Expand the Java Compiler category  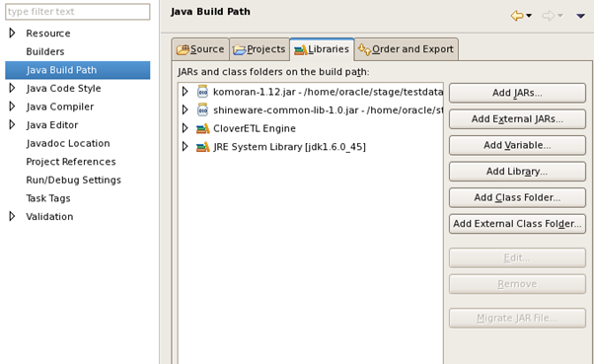coord(12,107)
